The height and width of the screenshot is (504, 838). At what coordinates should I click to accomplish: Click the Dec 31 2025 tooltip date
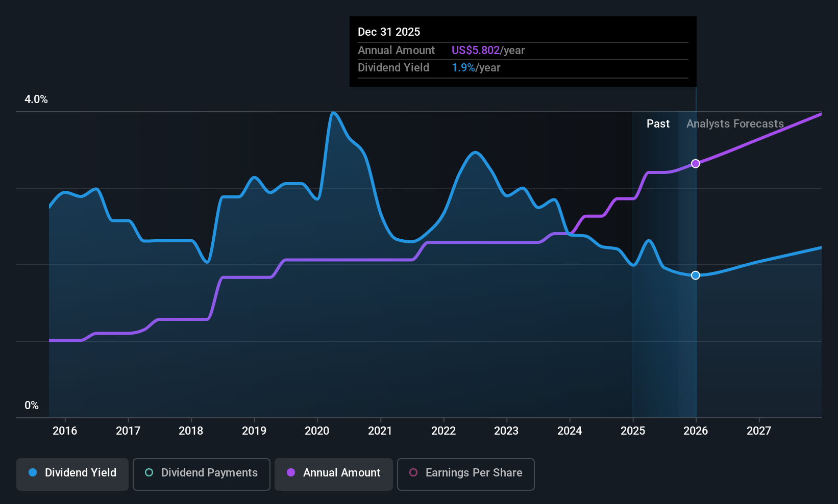389,32
